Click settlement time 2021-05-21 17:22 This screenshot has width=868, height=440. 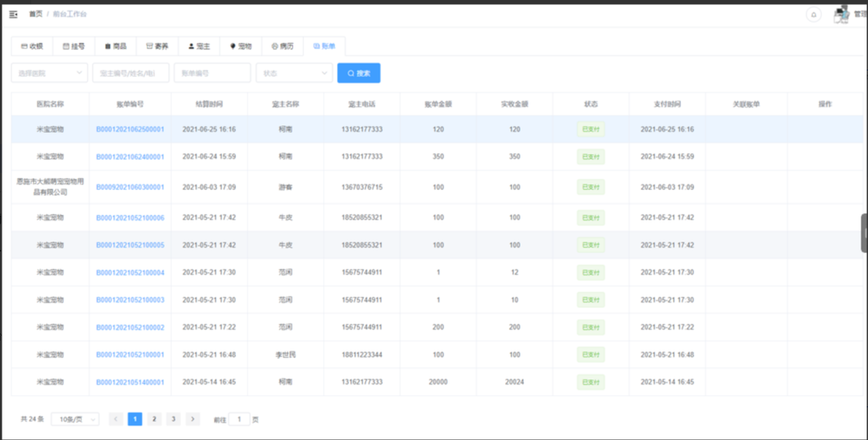(x=209, y=328)
